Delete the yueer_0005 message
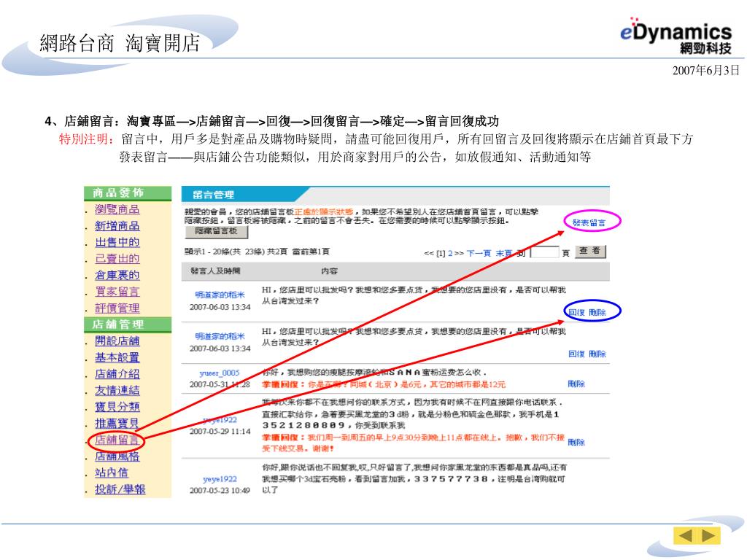747x560 pixels. 576,384
